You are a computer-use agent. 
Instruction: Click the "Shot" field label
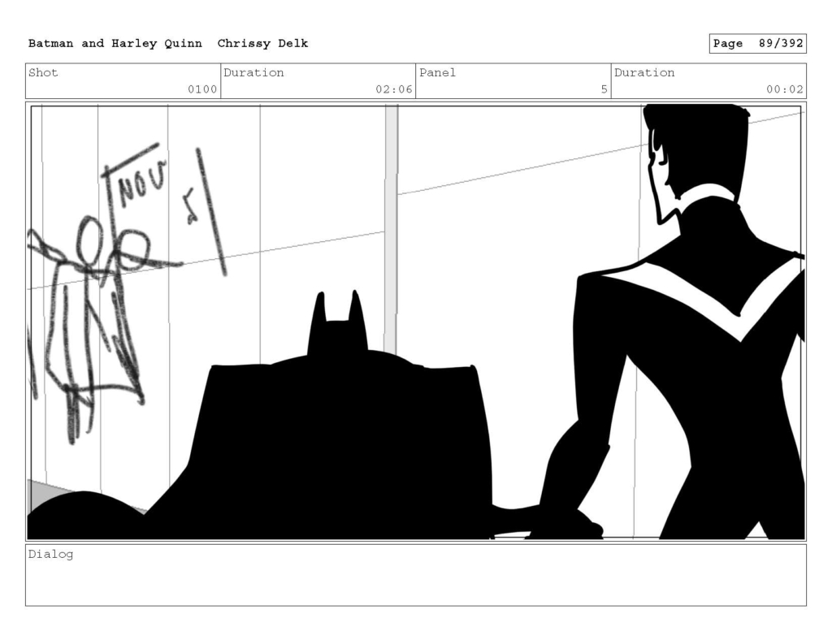click(x=43, y=72)
